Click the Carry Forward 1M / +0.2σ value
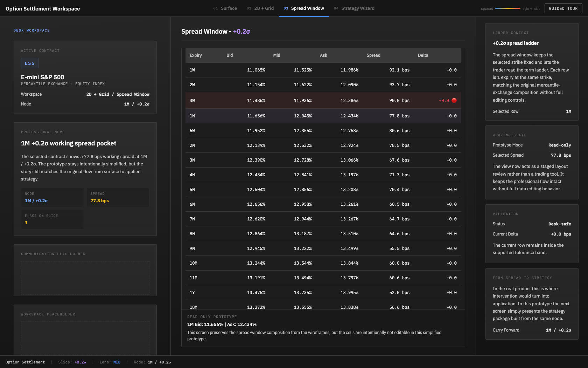This screenshot has width=588, height=368. pos(558,330)
